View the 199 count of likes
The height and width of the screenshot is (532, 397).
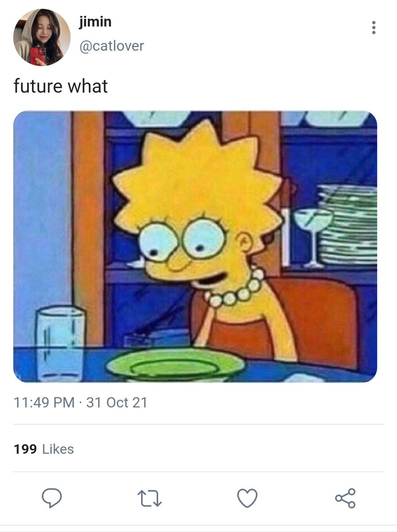pos(25,449)
